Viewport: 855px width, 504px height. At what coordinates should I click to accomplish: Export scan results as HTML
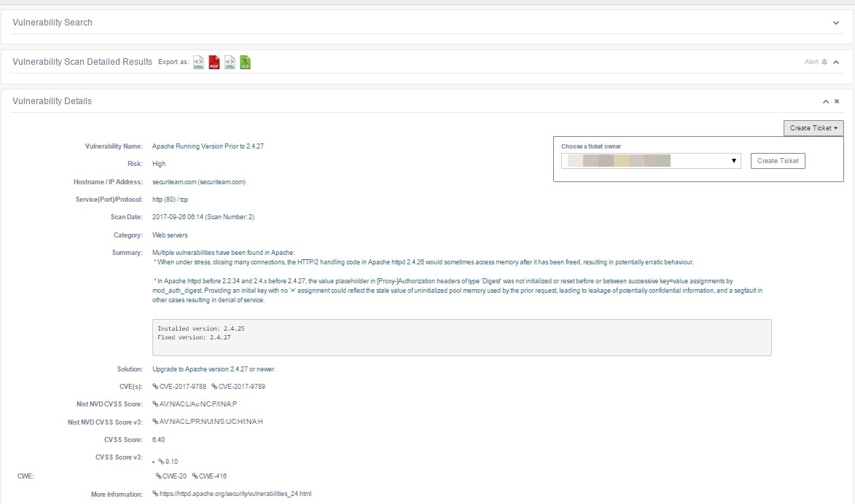199,63
